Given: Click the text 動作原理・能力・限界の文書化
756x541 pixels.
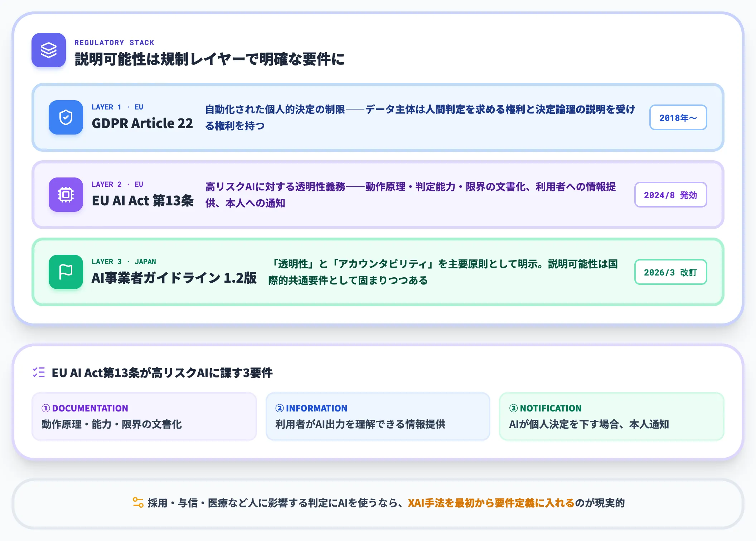Looking at the screenshot, I should tap(112, 424).
